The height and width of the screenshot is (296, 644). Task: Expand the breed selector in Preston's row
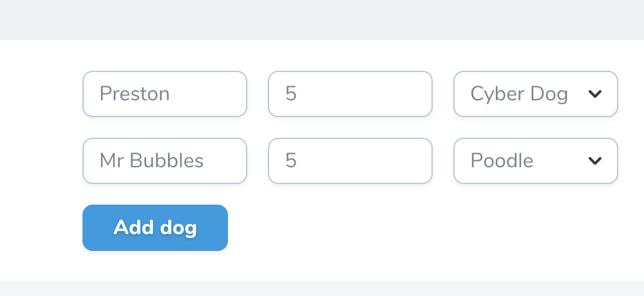coord(536,94)
